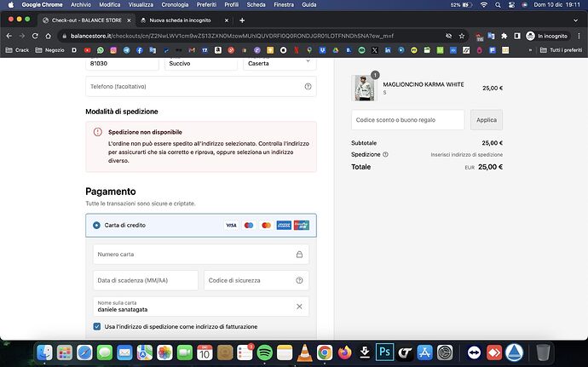The width and height of the screenshot is (588, 367).
Task: Expand the Chrome tab search chevron
Action: pos(575,20)
